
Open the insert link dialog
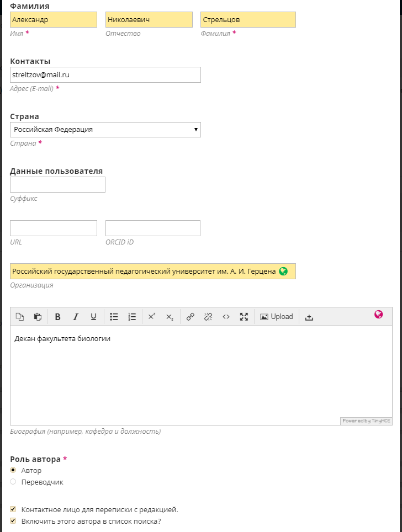(x=191, y=317)
